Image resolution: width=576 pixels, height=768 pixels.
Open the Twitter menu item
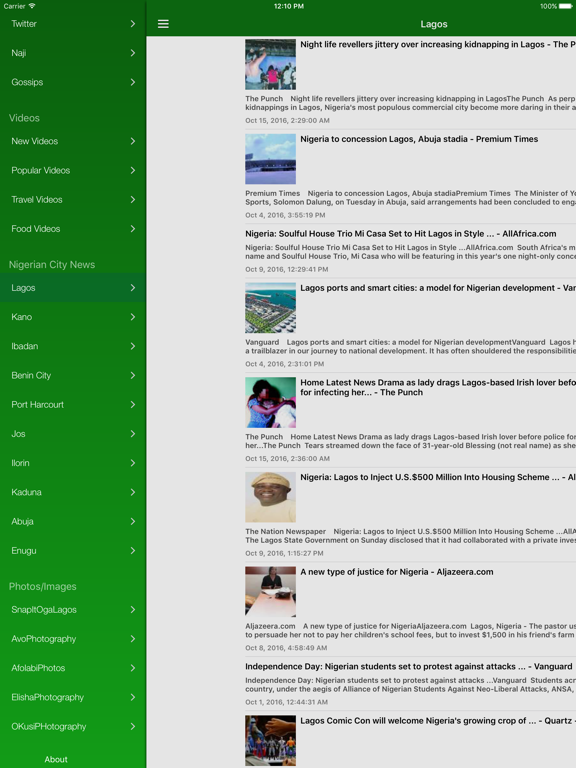[73, 24]
